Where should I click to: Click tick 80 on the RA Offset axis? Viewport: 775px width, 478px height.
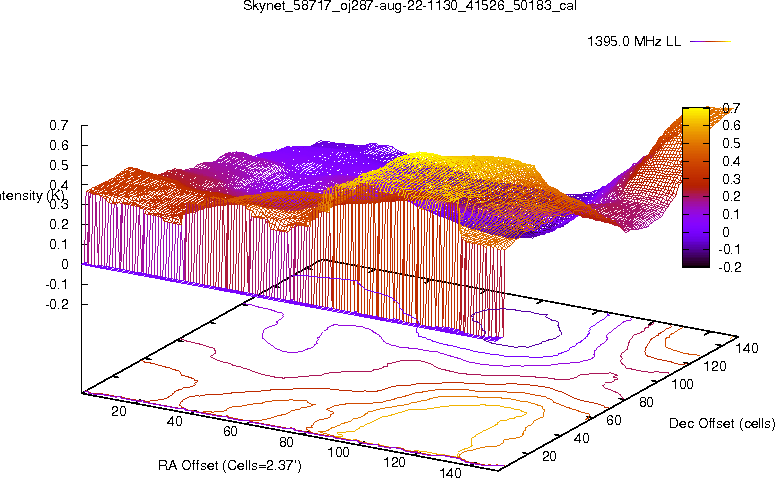[x=286, y=442]
